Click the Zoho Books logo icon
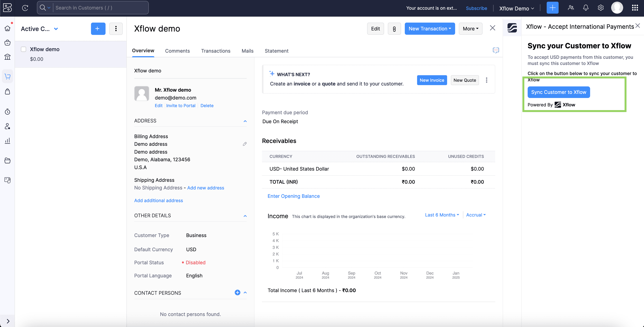This screenshot has width=644, height=327. tap(7, 8)
